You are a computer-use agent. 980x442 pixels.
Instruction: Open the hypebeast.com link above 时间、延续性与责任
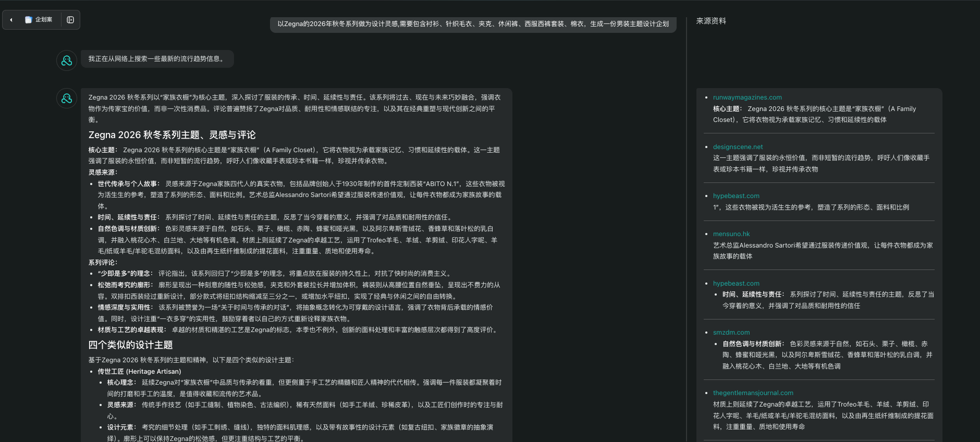click(736, 284)
